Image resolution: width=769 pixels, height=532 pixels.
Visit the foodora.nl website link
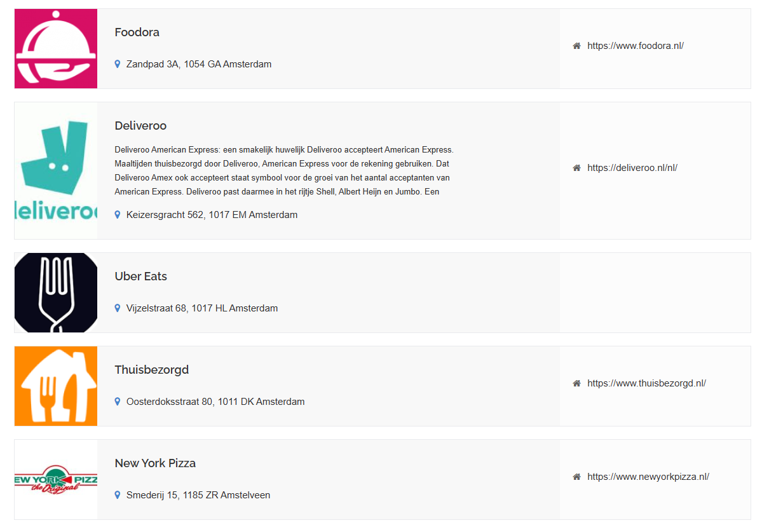(x=635, y=46)
